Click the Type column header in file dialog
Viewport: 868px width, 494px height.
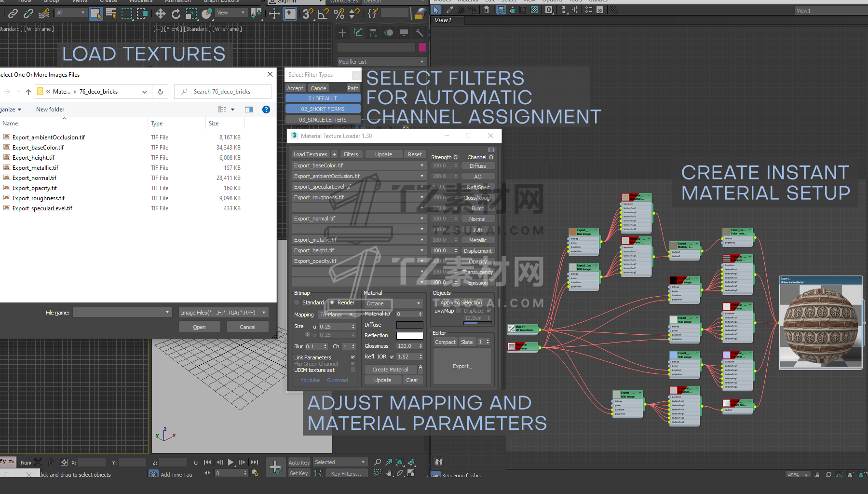click(176, 123)
